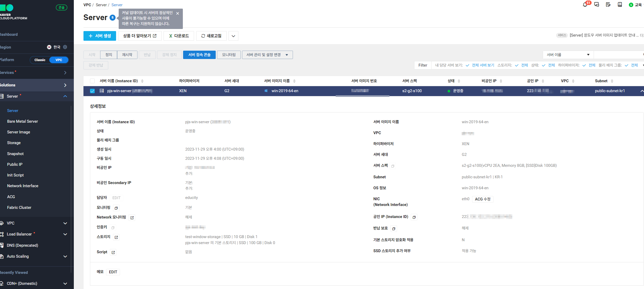Open 서버 관리 및 설정 변경 dropdown

tap(267, 55)
